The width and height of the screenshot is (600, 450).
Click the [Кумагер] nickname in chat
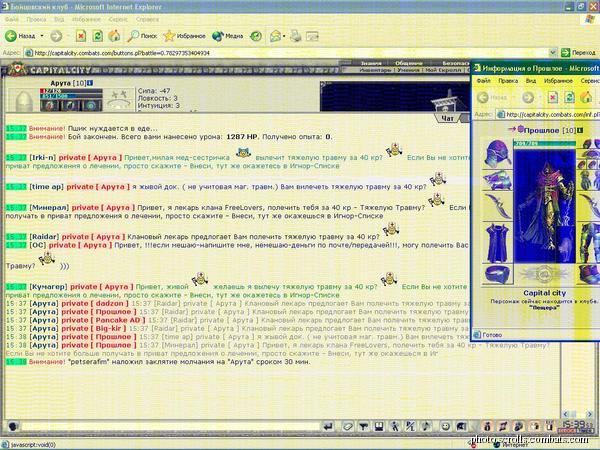[x=48, y=287]
